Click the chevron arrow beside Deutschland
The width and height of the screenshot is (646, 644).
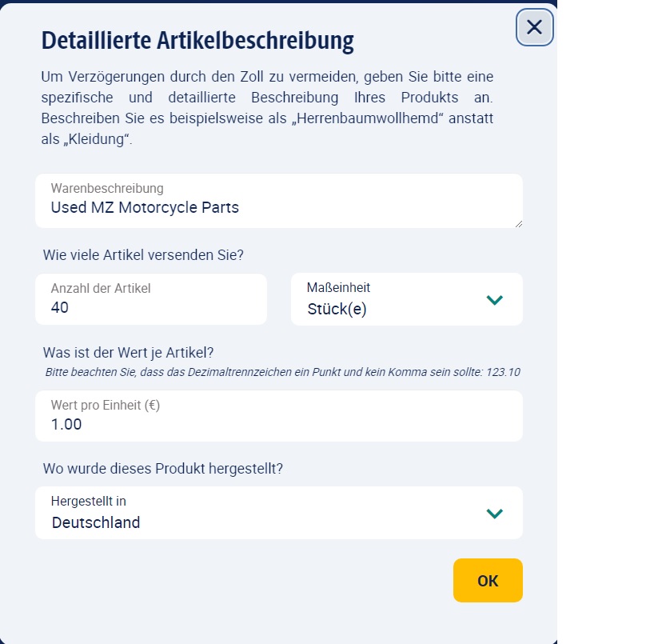495,514
